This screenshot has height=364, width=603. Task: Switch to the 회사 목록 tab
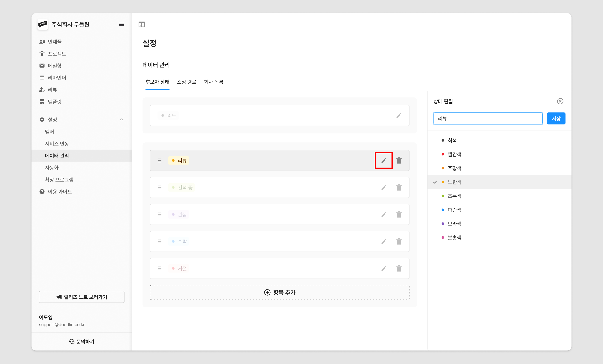pos(213,82)
